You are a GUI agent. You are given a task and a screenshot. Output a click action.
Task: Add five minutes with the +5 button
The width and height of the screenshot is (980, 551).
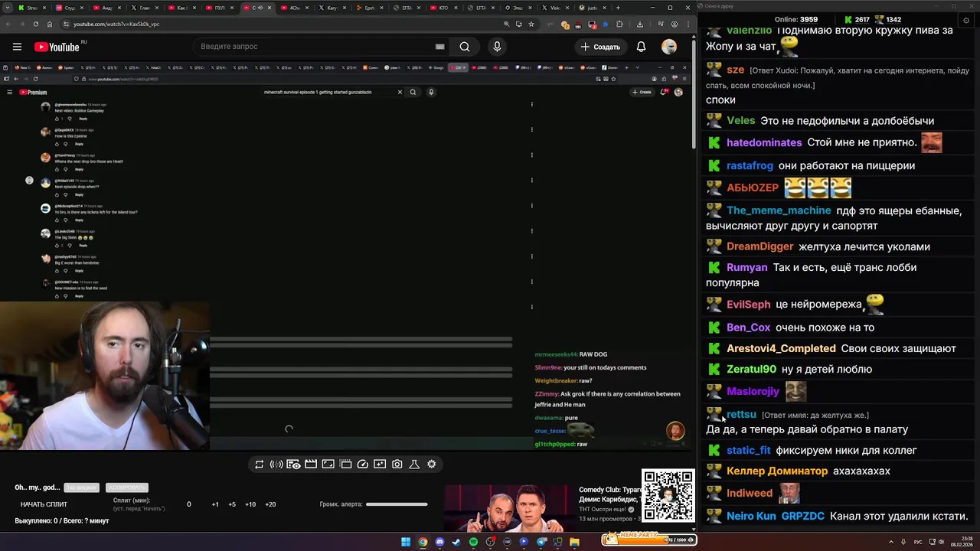click(x=232, y=504)
